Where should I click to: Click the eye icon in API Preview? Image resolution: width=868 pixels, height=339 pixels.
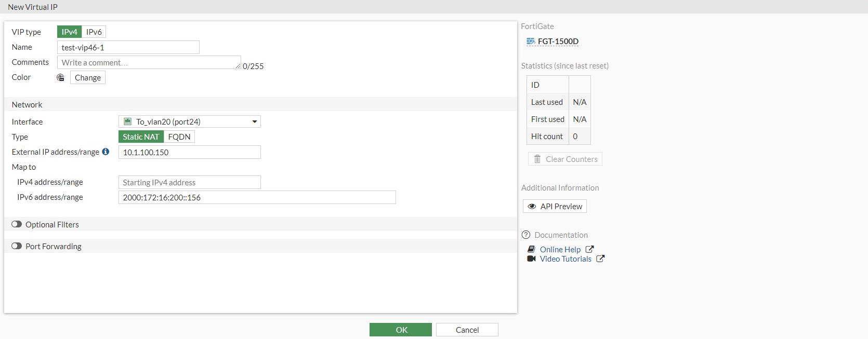point(532,207)
